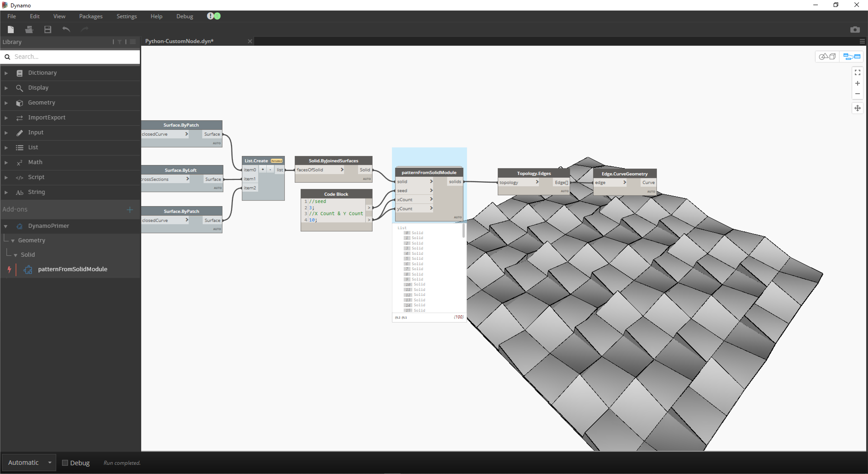This screenshot has width=868, height=474.
Task: Open the Automatic run mode dropdown
Action: pos(50,462)
